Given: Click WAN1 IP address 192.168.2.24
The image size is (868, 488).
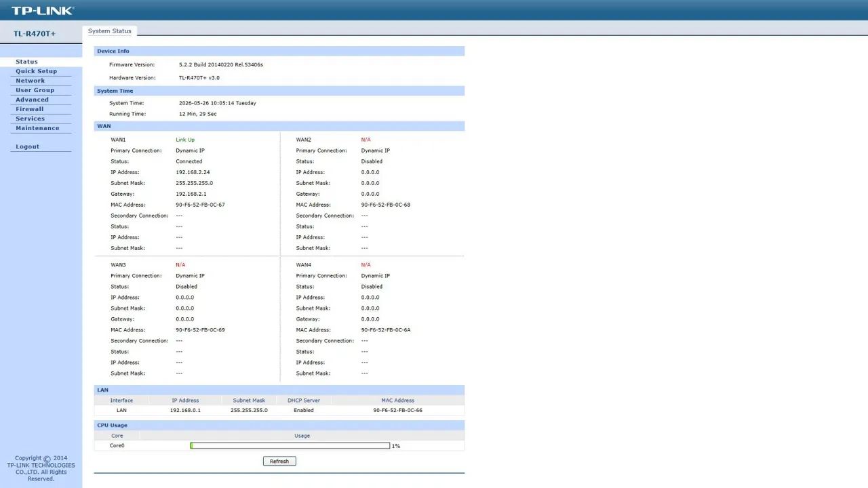Looking at the screenshot, I should pos(193,172).
